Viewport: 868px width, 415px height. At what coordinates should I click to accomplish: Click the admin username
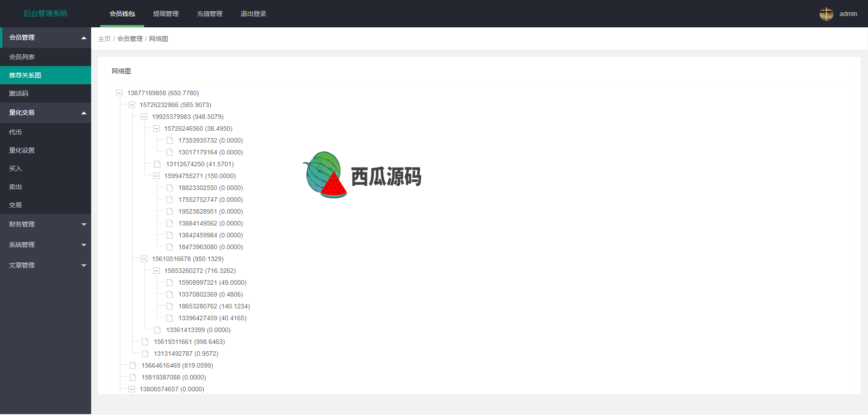click(x=848, y=14)
